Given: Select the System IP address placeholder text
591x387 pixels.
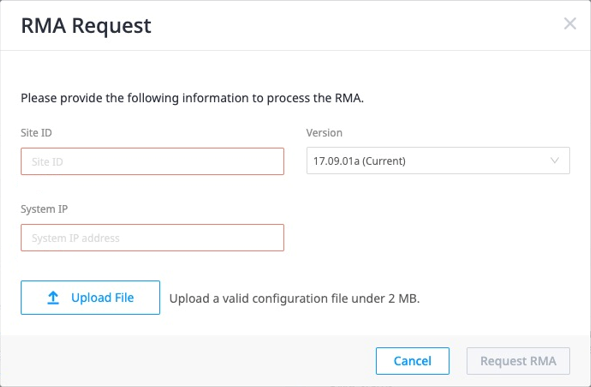Looking at the screenshot, I should (75, 238).
